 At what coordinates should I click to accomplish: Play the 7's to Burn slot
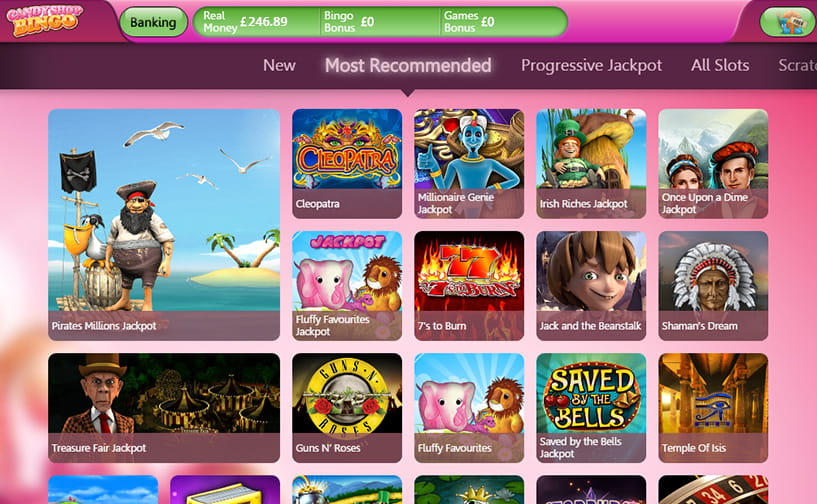(x=469, y=286)
